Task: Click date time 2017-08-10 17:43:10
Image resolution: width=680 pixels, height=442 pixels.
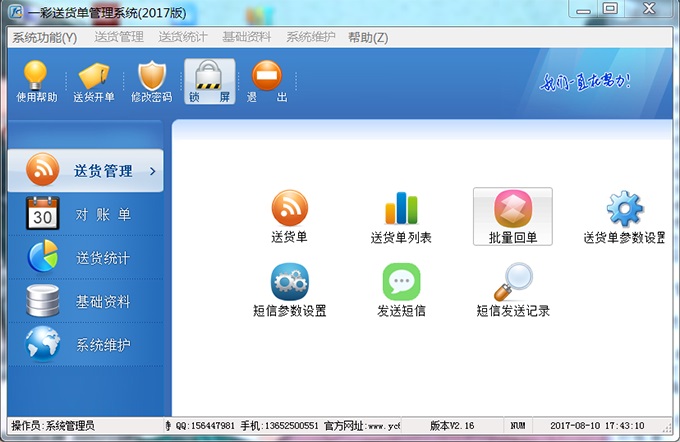Action: point(597,426)
